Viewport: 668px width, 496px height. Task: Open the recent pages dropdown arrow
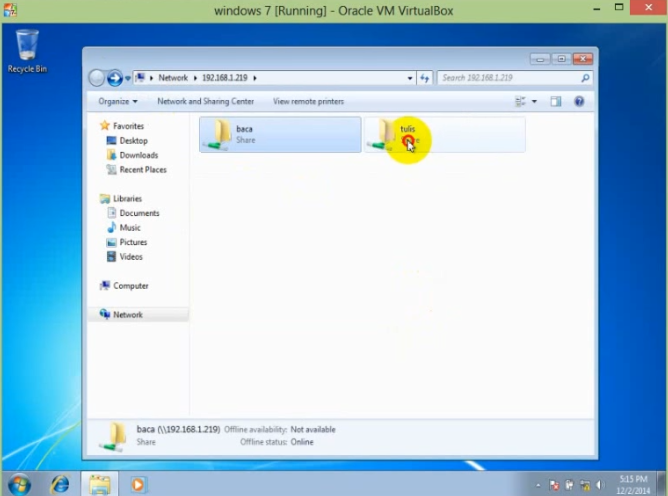click(x=128, y=78)
